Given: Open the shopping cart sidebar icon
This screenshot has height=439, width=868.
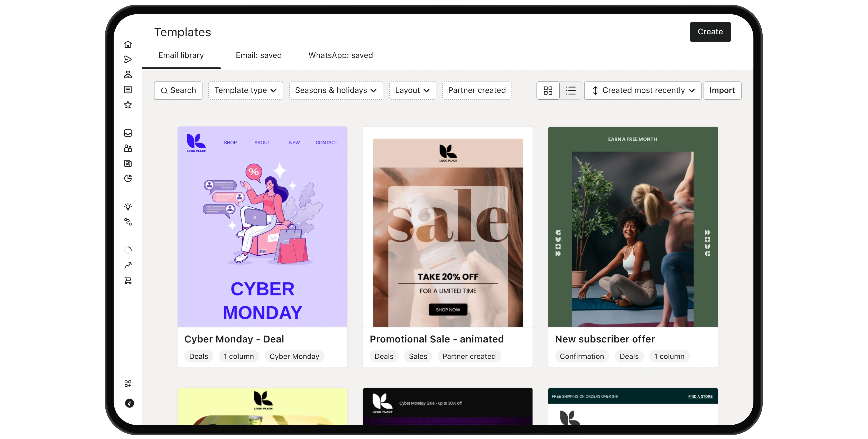Looking at the screenshot, I should pos(128,280).
